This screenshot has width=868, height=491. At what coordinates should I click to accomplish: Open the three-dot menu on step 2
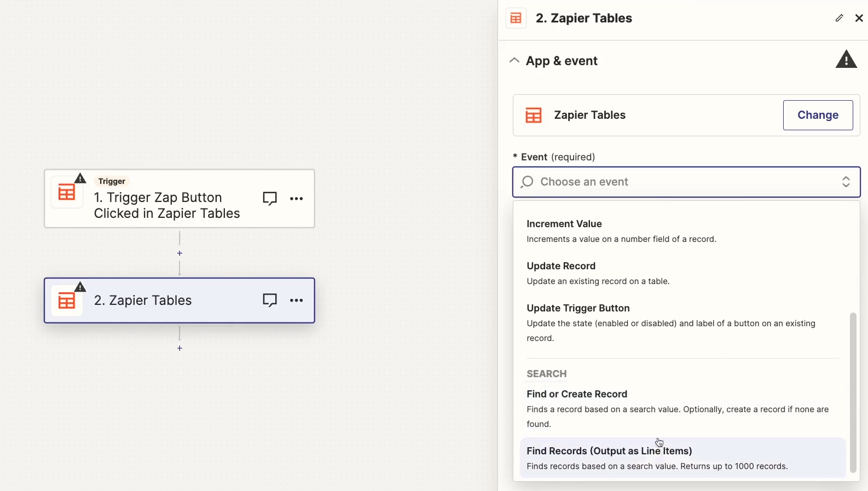click(x=297, y=301)
